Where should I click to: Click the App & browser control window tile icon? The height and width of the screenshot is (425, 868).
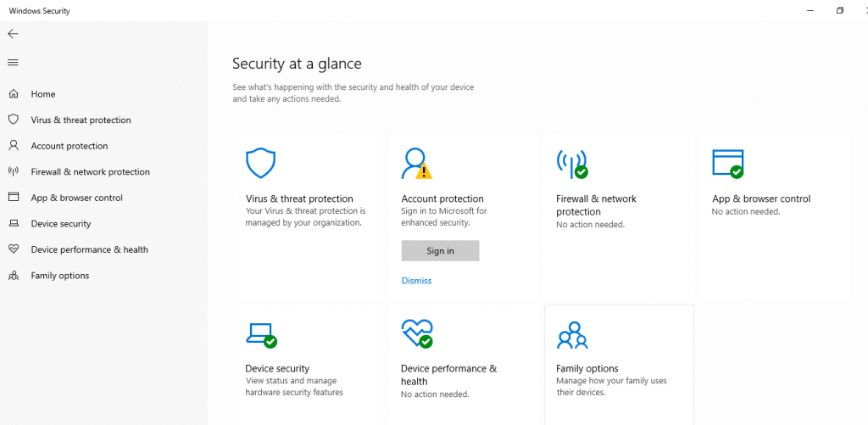click(x=728, y=164)
